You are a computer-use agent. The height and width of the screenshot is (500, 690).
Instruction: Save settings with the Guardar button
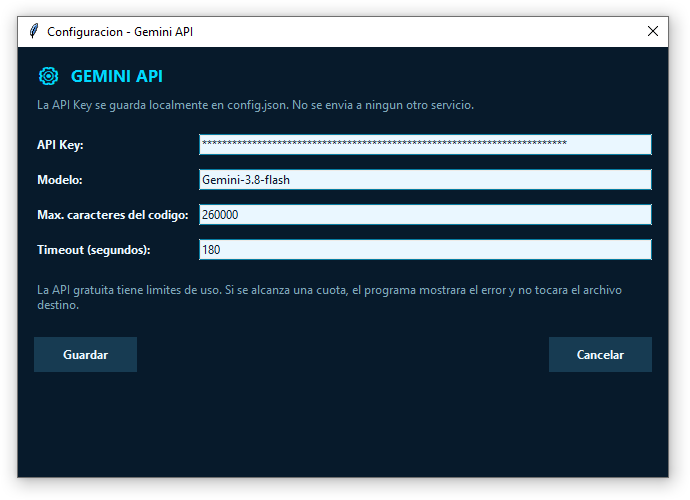click(85, 355)
